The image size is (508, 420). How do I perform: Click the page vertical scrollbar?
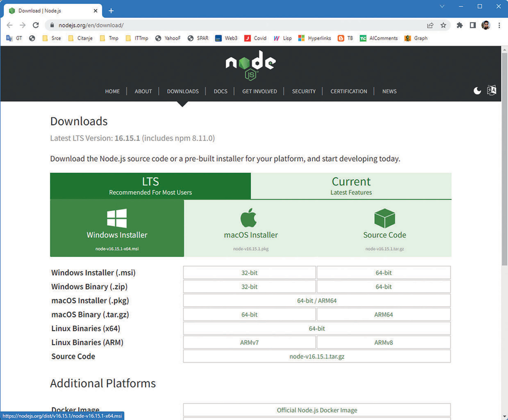click(504, 159)
